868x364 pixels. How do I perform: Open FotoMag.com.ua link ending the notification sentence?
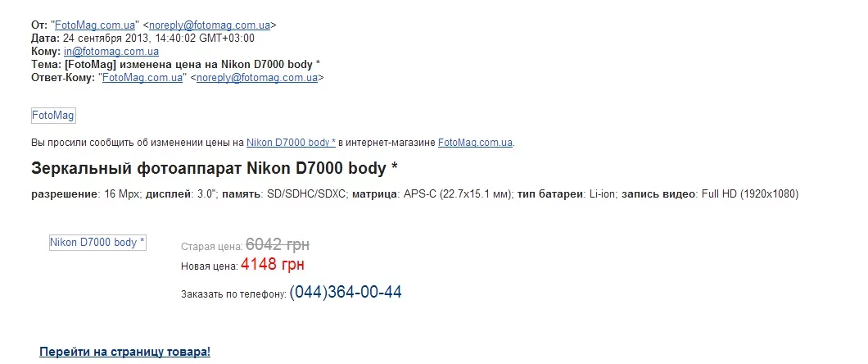[x=475, y=143]
